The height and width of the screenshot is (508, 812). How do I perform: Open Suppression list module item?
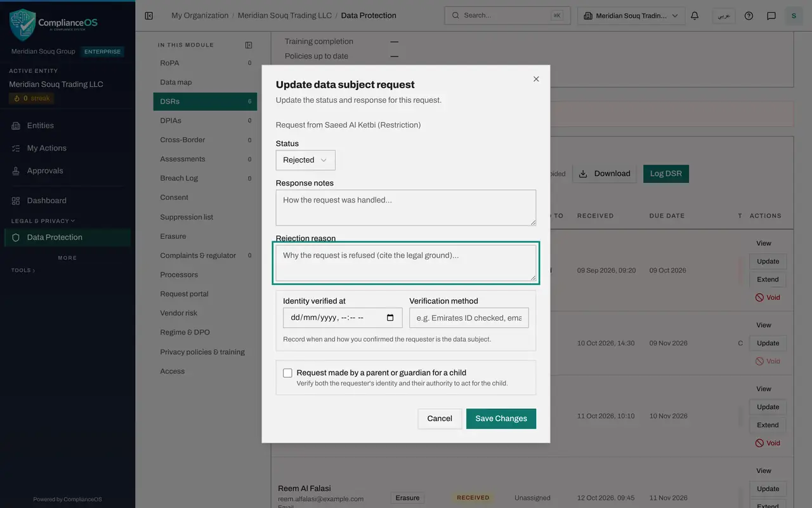click(205, 217)
